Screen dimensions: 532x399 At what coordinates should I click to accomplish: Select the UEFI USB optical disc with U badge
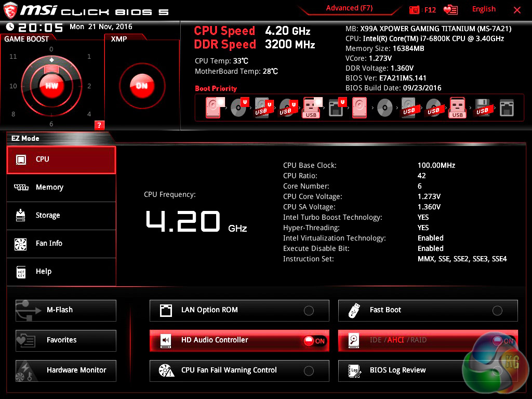[288, 108]
